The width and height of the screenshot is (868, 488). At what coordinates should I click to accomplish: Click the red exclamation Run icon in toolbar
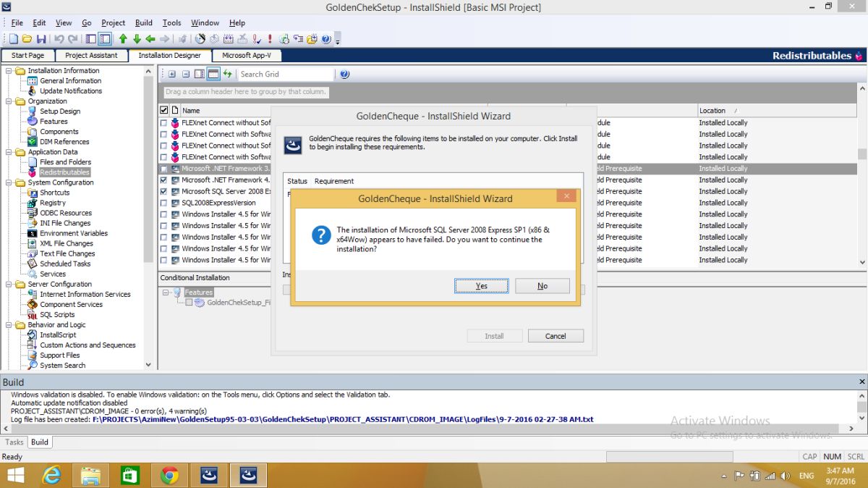click(x=270, y=39)
